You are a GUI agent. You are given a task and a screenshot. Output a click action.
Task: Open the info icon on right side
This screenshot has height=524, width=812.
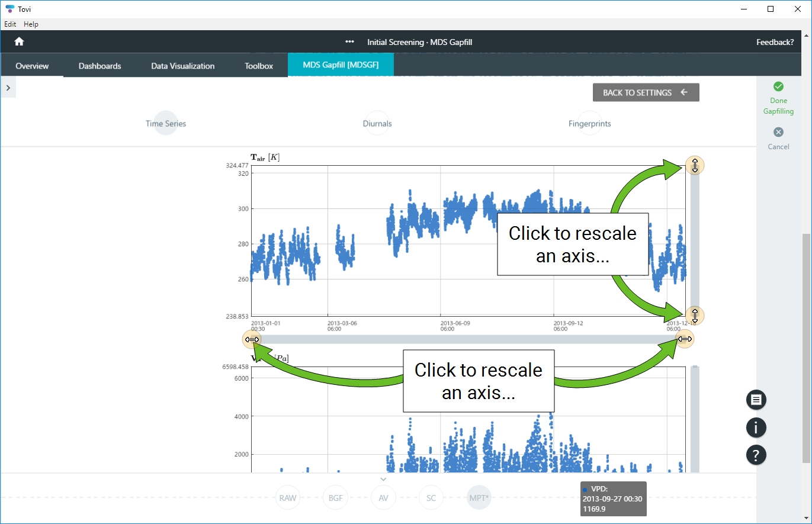pos(756,427)
